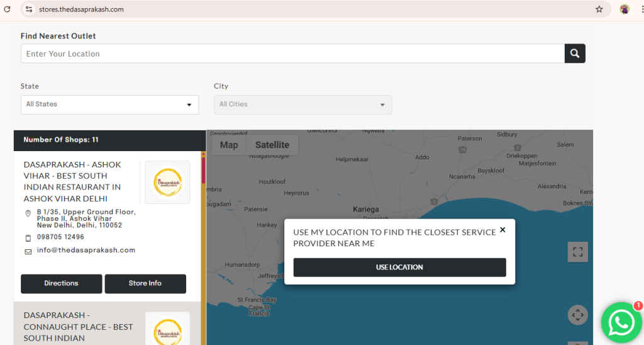
Task: Open map camera pan controls
Action: click(577, 315)
